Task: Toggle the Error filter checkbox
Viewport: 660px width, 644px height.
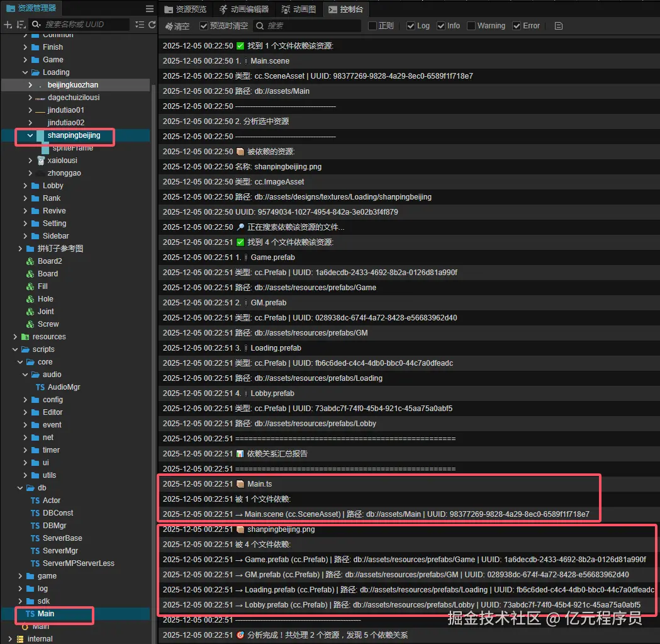Action: pos(517,26)
